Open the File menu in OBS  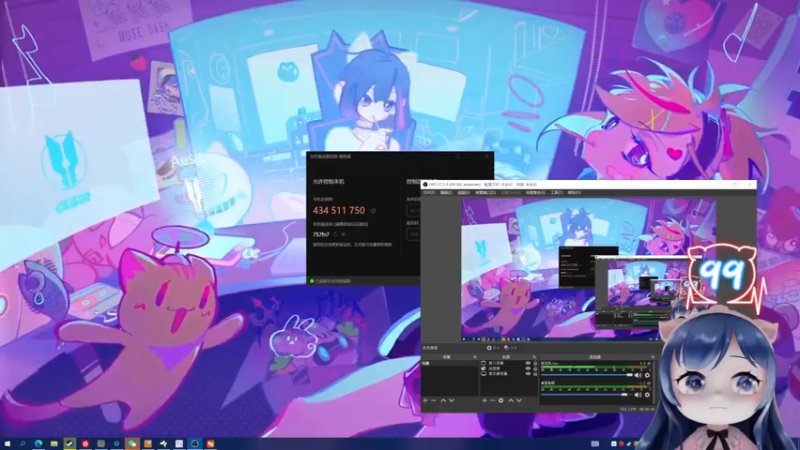pyautogui.click(x=429, y=193)
